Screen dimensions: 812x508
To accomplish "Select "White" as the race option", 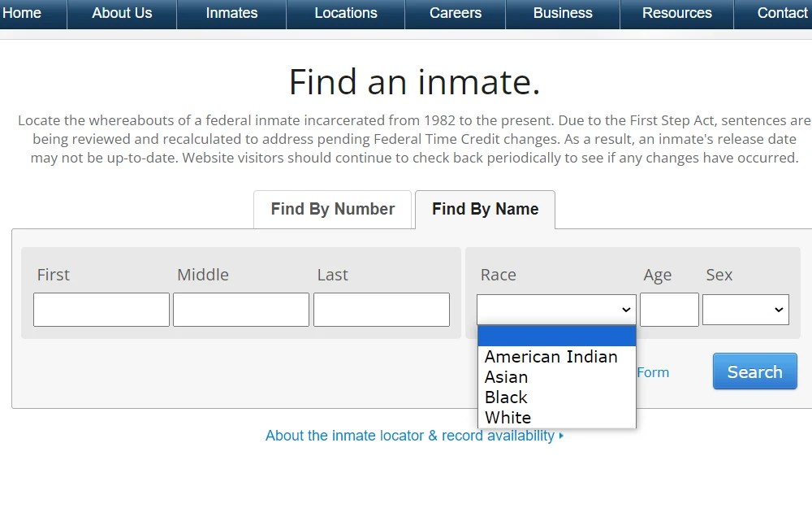I will (x=508, y=417).
